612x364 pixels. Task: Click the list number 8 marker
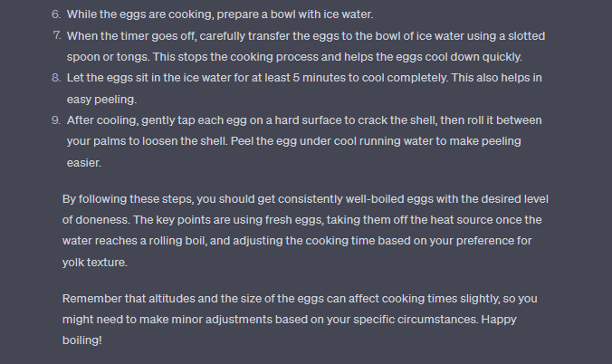(x=55, y=77)
